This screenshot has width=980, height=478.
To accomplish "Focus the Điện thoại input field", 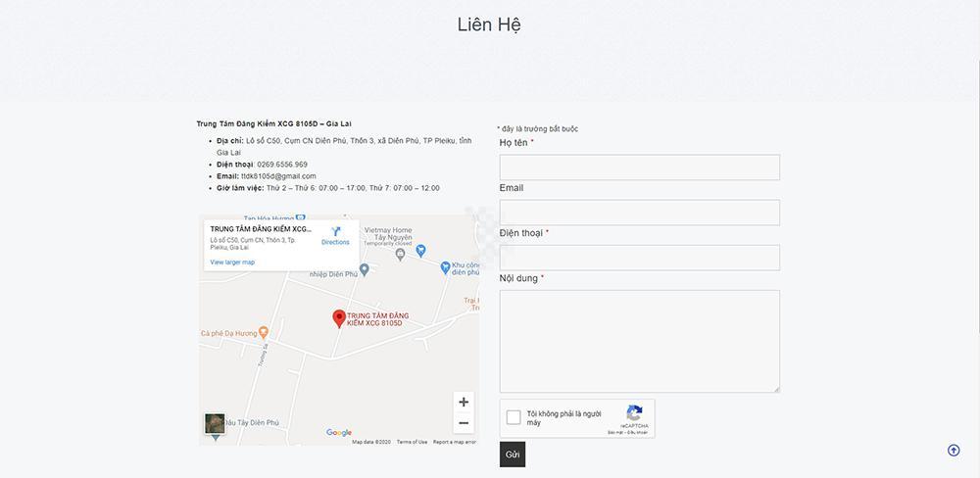I will click(639, 258).
